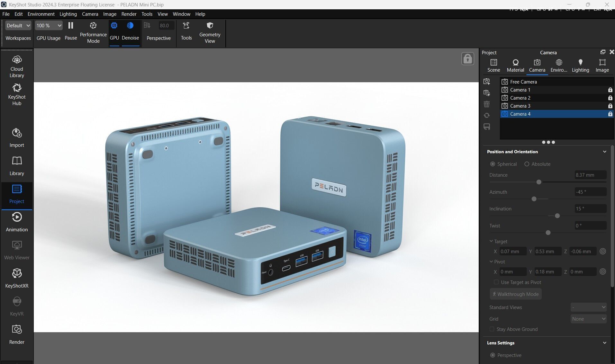Toggle GPU rendering mode
Image resolution: width=615 pixels, height=364 pixels.
click(x=114, y=31)
